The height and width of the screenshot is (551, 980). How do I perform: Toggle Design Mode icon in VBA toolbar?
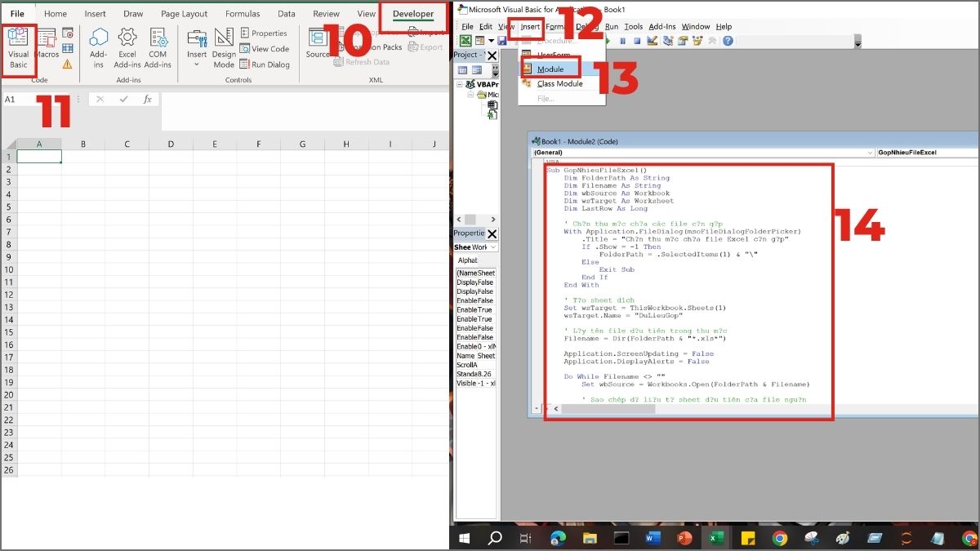click(x=653, y=41)
